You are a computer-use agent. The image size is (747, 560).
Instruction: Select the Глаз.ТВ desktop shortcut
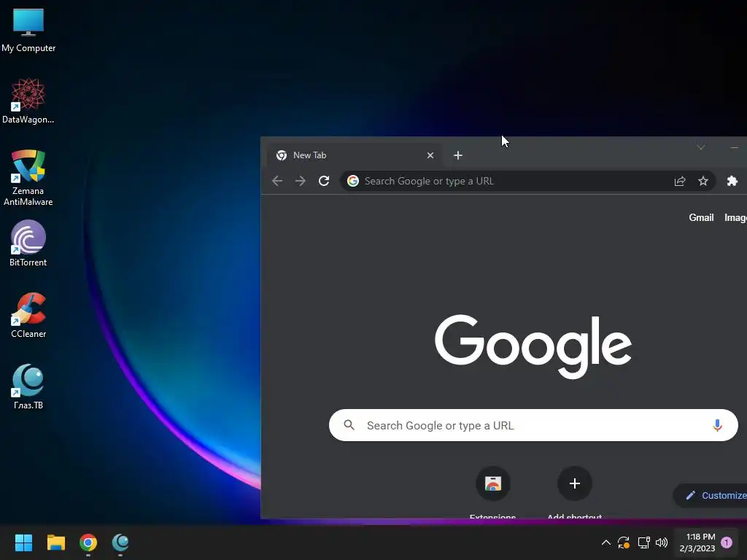coord(28,386)
